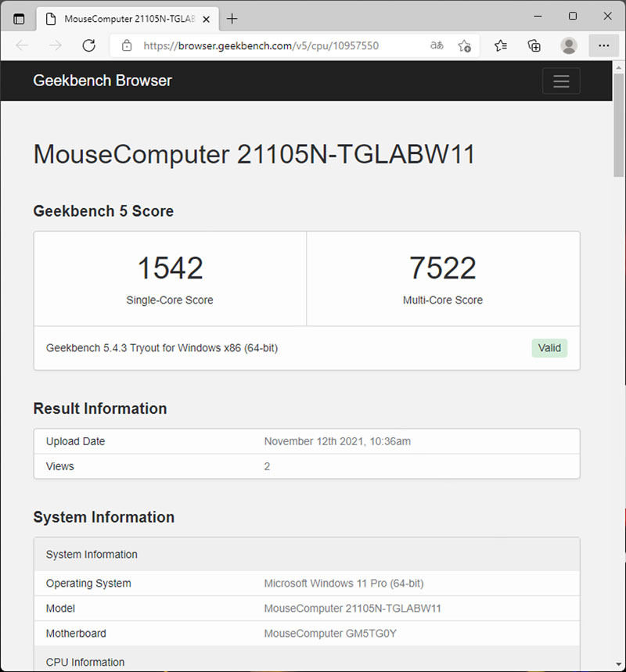Click the Operating System row label
The height and width of the screenshot is (672, 626).
coord(88,584)
